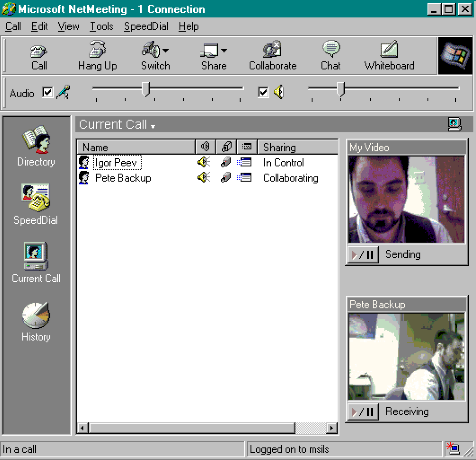Select Pete Backup in the call list
This screenshot has width=476, height=460.
click(123, 178)
